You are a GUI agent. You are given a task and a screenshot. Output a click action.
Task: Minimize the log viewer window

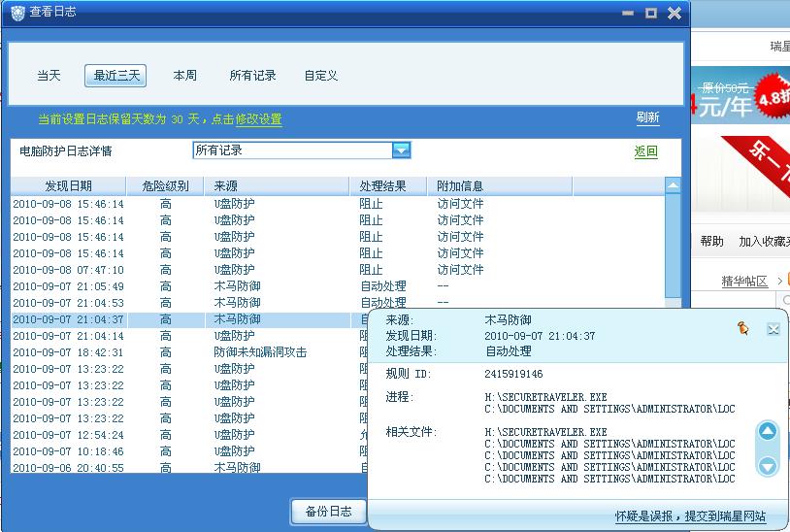tap(628, 13)
